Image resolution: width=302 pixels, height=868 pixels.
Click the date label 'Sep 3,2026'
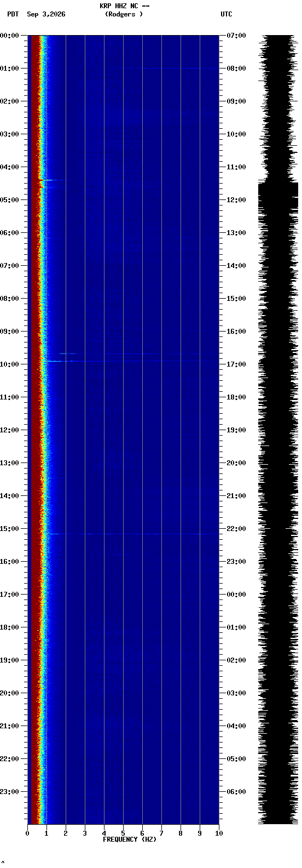point(46,14)
